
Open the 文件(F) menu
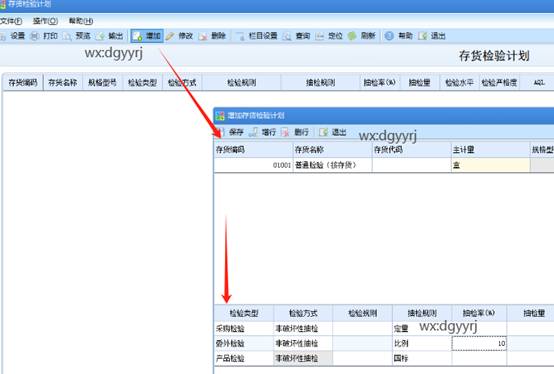(11, 21)
